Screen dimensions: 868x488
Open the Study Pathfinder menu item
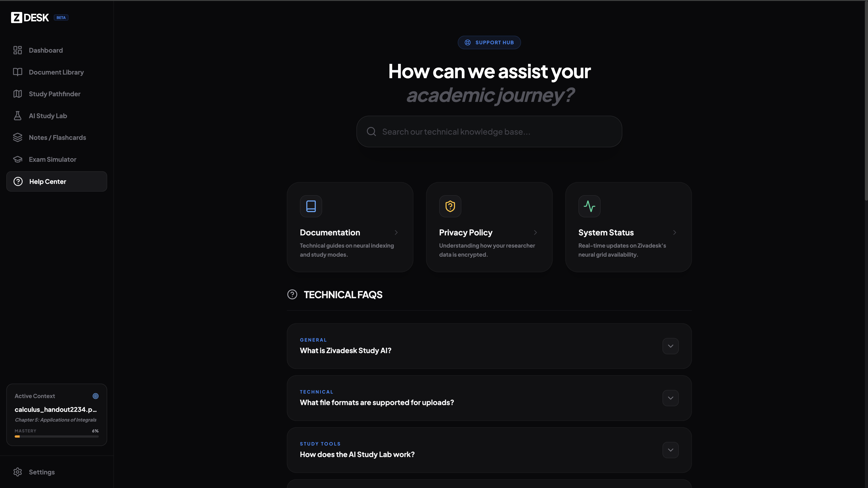pos(54,94)
